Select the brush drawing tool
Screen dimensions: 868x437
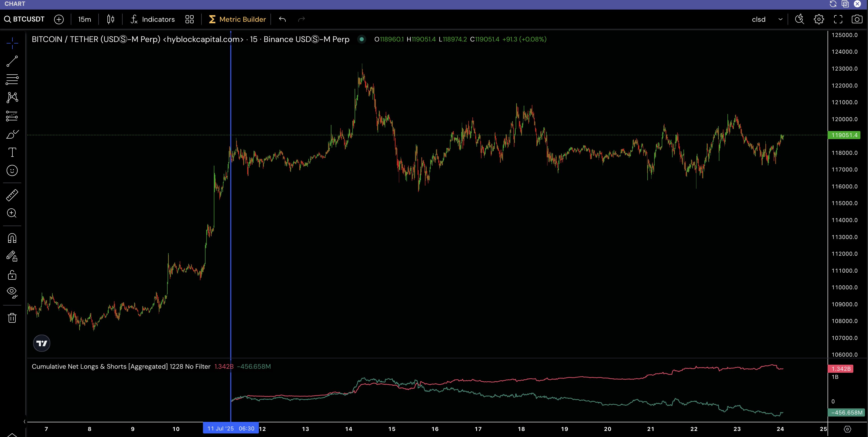[12, 135]
